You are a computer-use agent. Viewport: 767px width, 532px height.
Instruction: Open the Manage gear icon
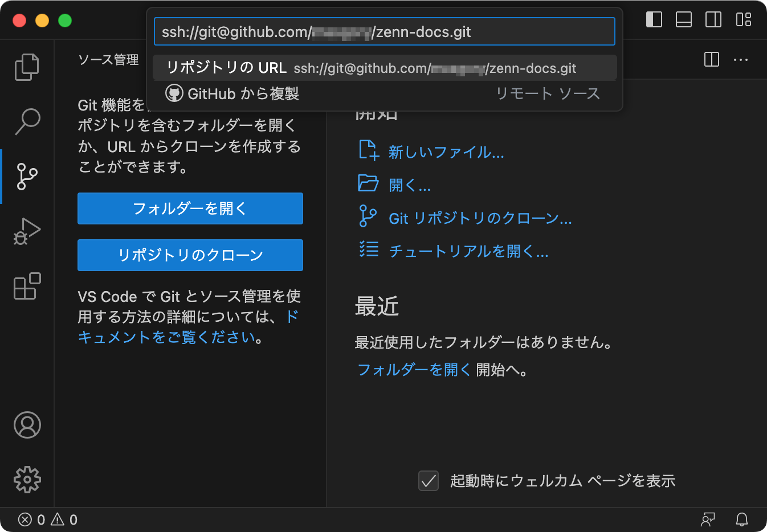[27, 480]
